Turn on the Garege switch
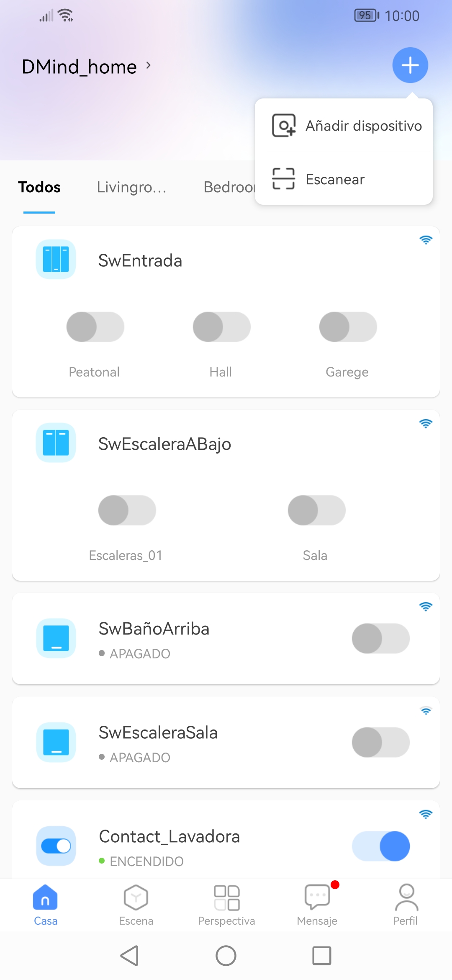This screenshot has width=452, height=980. (x=348, y=327)
